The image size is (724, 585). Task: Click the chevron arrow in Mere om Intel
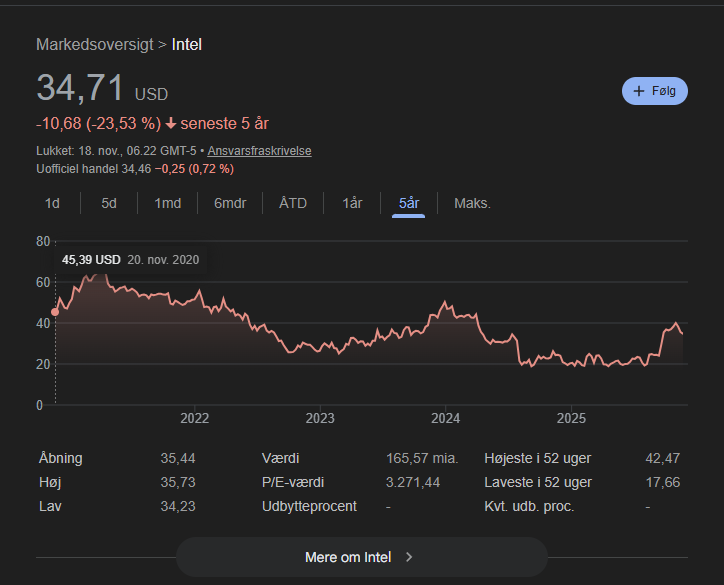tap(409, 557)
